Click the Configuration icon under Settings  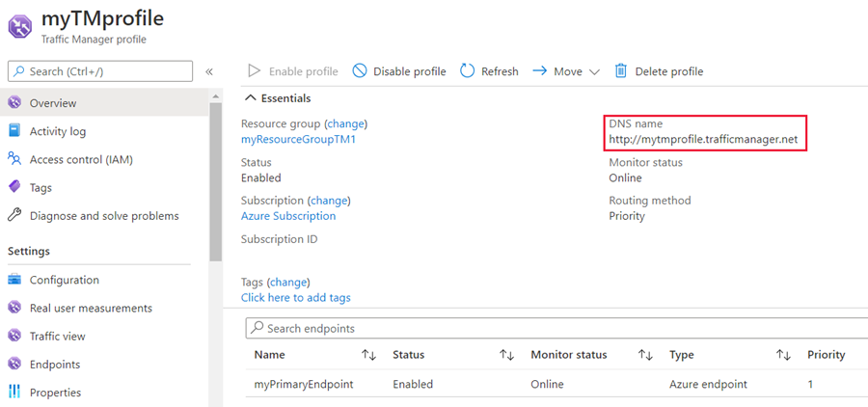click(x=14, y=280)
